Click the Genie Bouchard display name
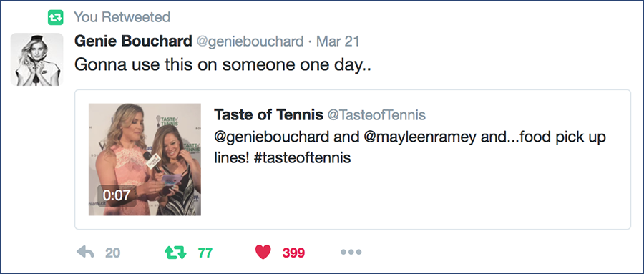The image size is (644, 274). (133, 41)
